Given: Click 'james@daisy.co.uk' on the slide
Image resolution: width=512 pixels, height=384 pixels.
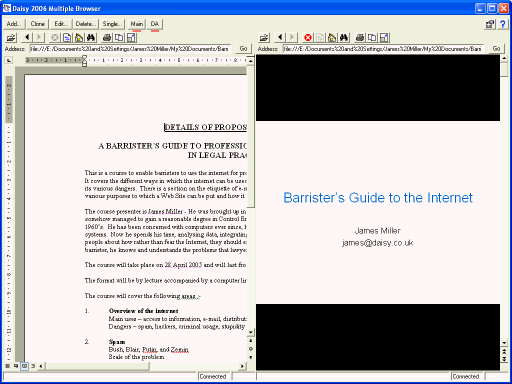Looking at the screenshot, I should pyautogui.click(x=378, y=243).
